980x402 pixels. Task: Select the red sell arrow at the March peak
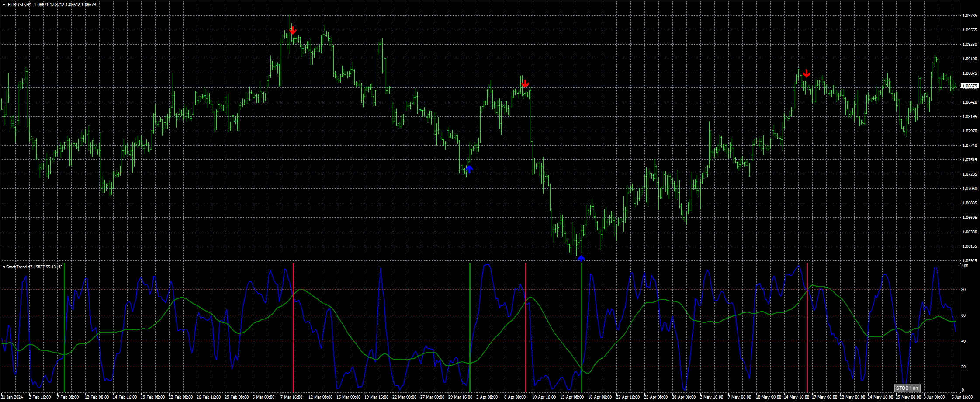point(293,30)
